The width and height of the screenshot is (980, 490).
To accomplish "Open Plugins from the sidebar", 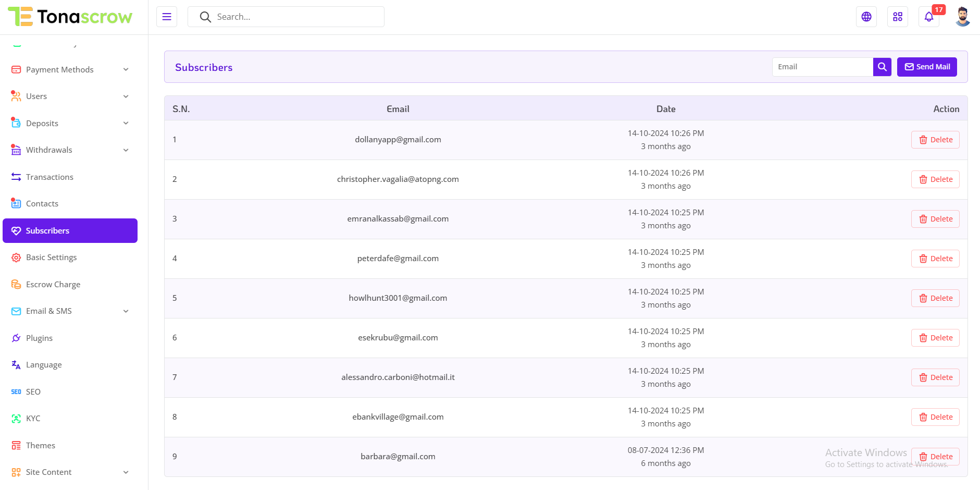I will [39, 338].
